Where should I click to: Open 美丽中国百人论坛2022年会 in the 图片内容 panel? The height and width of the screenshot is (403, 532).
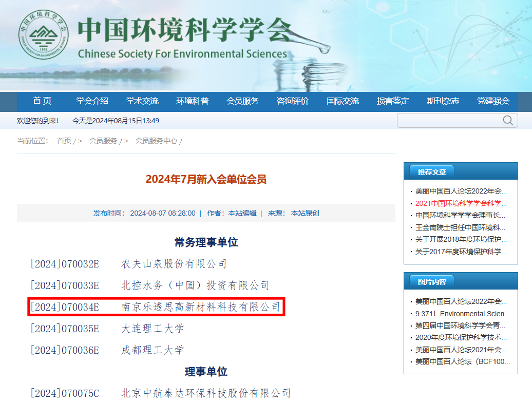coord(461,301)
